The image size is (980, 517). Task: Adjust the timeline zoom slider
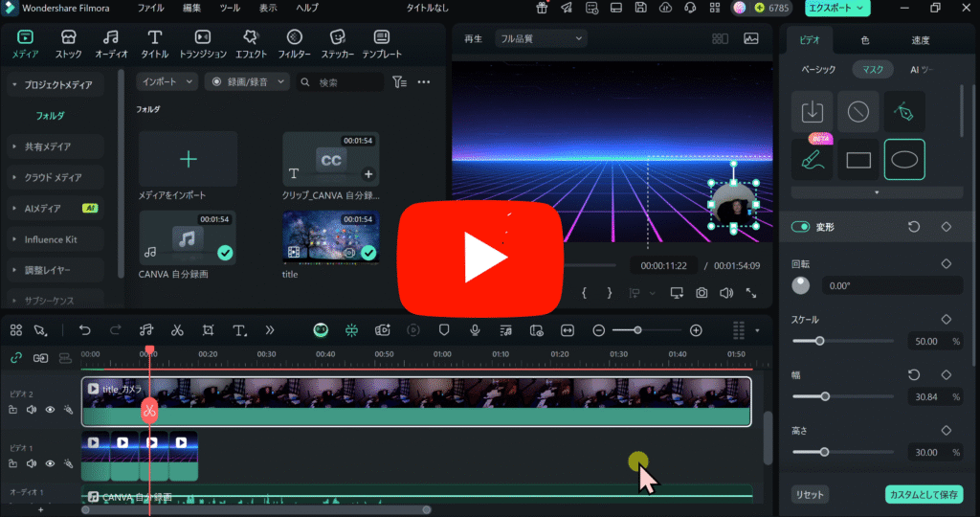coord(637,330)
